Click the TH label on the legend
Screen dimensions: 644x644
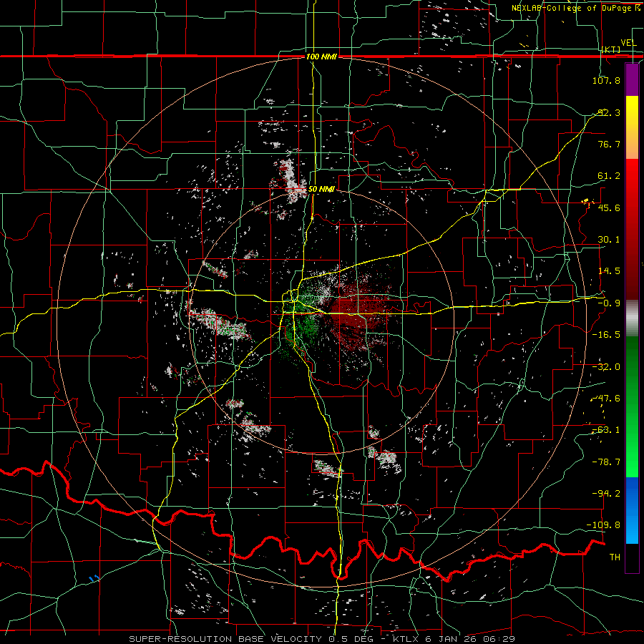615,557
